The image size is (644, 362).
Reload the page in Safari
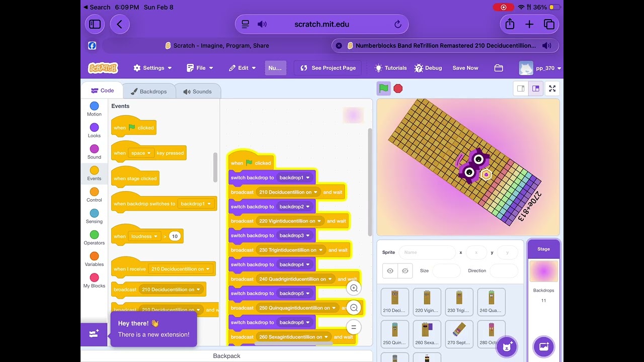click(398, 24)
